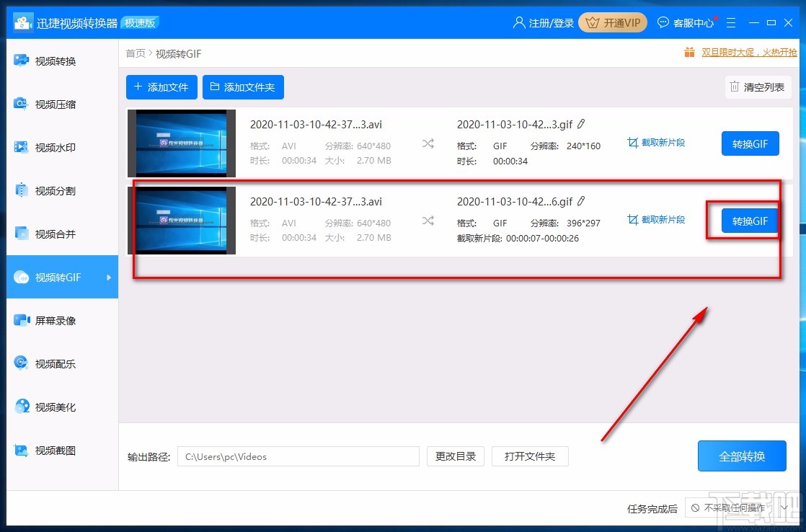Go back via 首页 breadcrumb
Image resolution: width=806 pixels, height=532 pixels.
point(135,53)
